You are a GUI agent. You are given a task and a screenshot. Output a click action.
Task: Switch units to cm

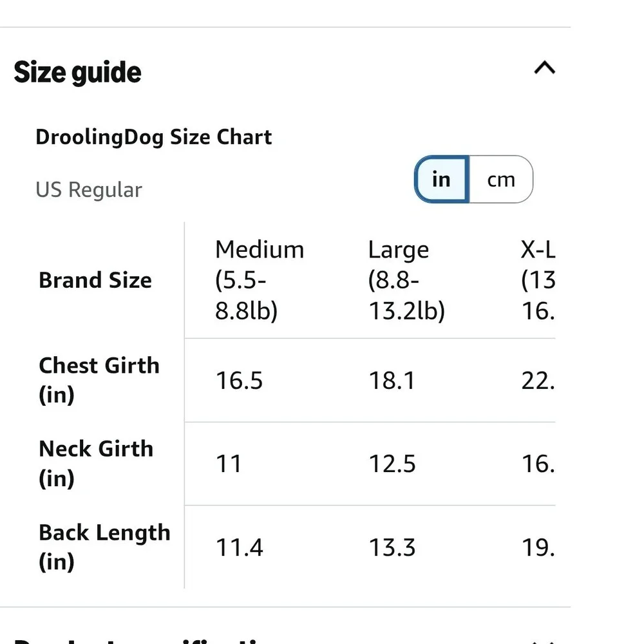501,180
